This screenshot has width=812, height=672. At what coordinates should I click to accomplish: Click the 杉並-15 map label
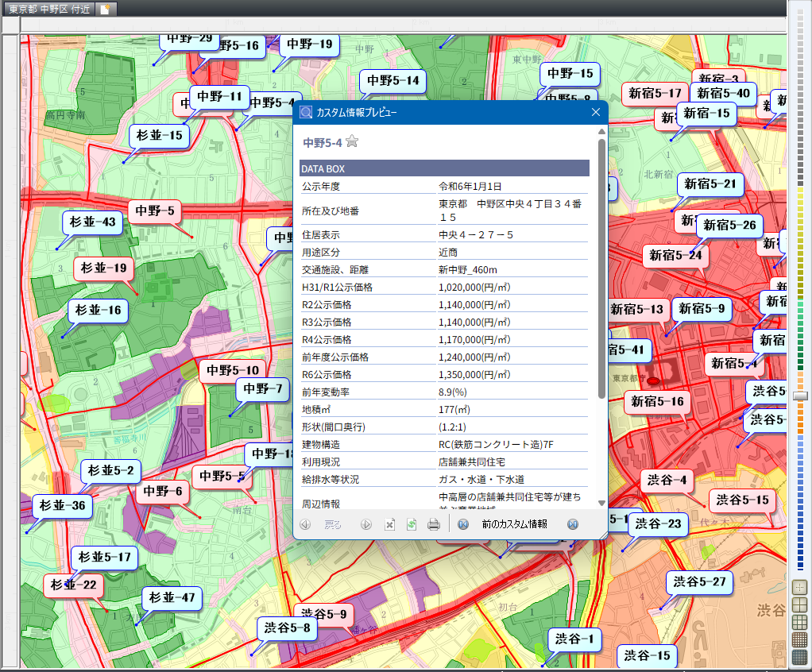click(160, 136)
